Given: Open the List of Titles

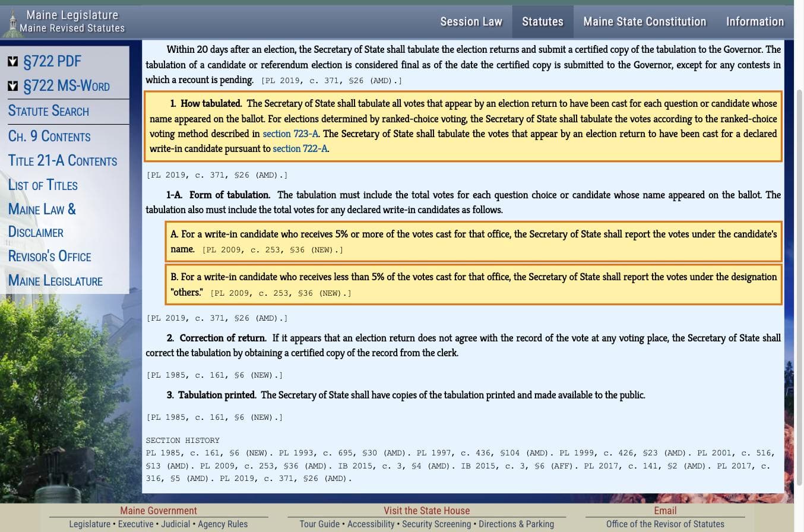Looking at the screenshot, I should (43, 185).
